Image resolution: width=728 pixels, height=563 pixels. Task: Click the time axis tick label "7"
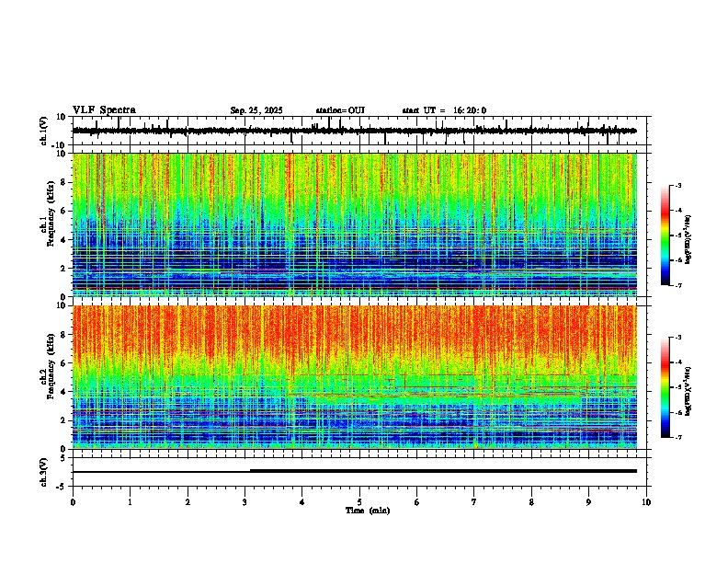[x=474, y=502]
